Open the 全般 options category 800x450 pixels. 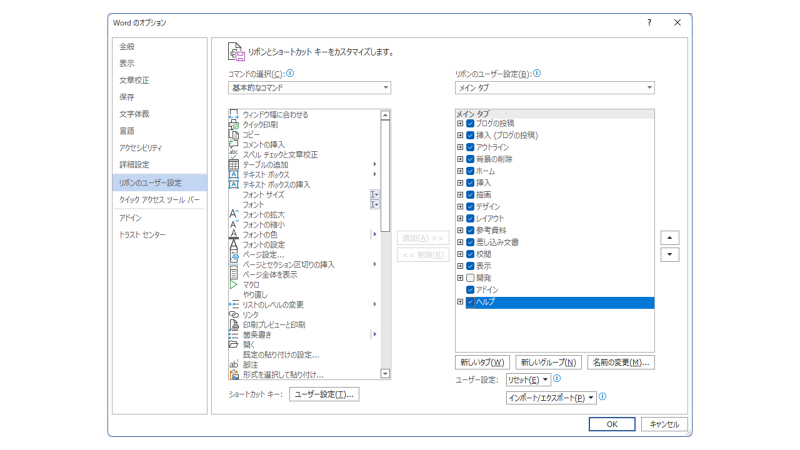point(160,46)
